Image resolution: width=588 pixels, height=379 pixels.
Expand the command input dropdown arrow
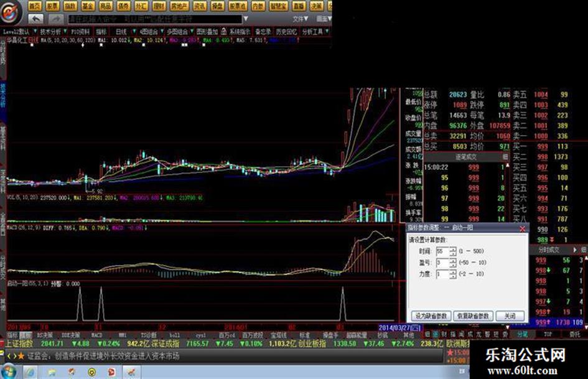(x=246, y=19)
